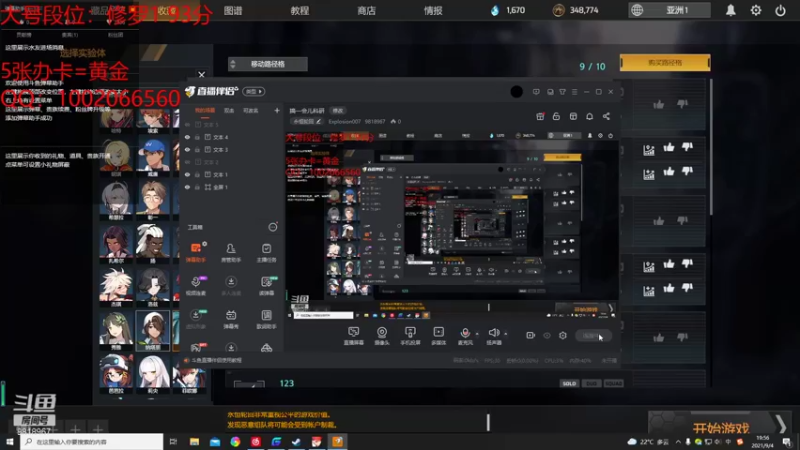
Task: Open the stats chart icon in first rated route row
Action: tap(648, 150)
